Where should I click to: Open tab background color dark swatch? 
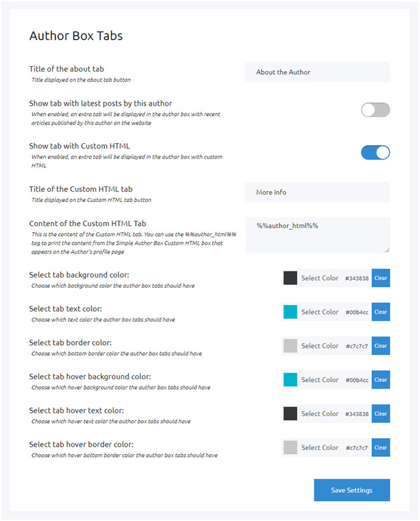point(290,278)
